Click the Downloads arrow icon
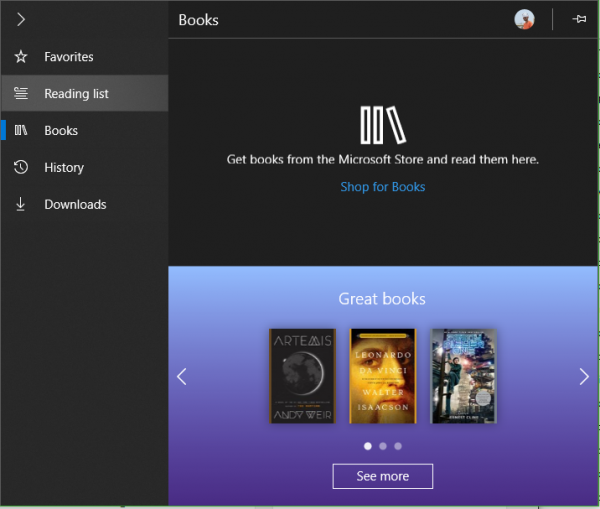Image resolution: width=600 pixels, height=509 pixels. click(x=20, y=204)
